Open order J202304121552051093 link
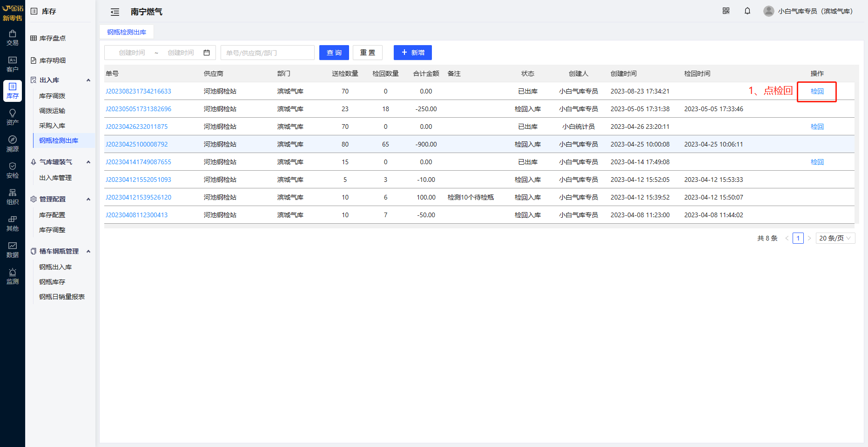This screenshot has width=868, height=447. click(x=138, y=180)
